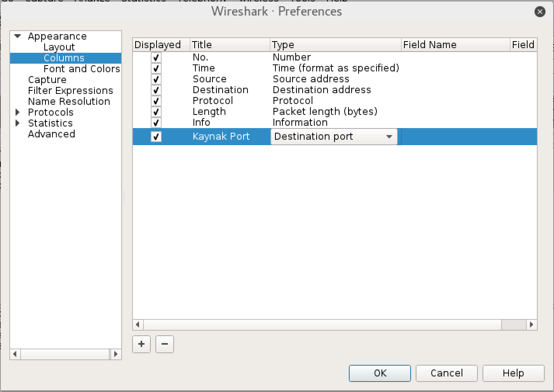This screenshot has width=554, height=392.
Task: Click the 'Information' type cell
Action: [x=300, y=122]
